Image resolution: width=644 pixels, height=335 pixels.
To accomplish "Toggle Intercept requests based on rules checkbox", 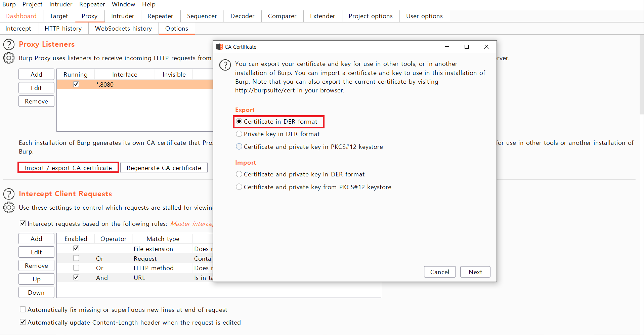I will tap(23, 223).
